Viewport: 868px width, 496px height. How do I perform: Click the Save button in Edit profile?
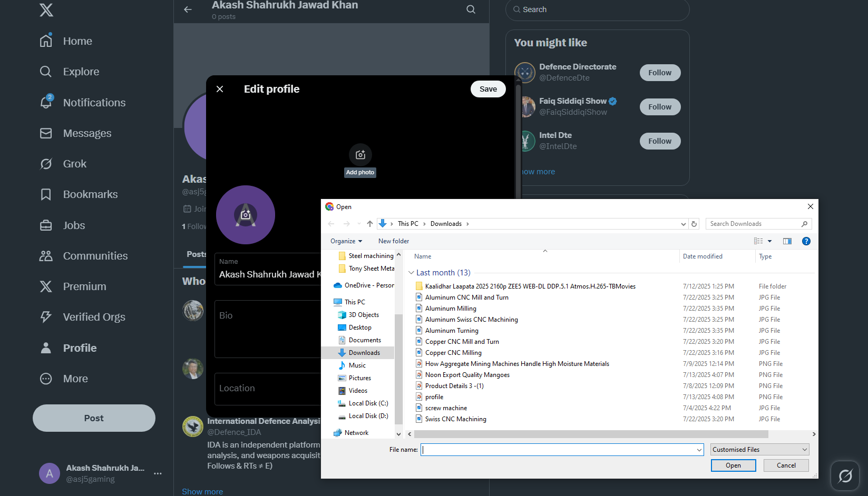(488, 89)
